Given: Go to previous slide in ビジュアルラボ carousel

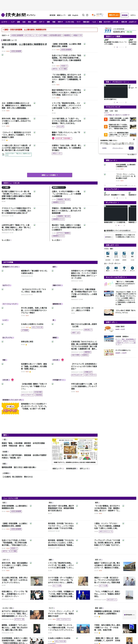Looking at the screenshot, I should 114,198.
